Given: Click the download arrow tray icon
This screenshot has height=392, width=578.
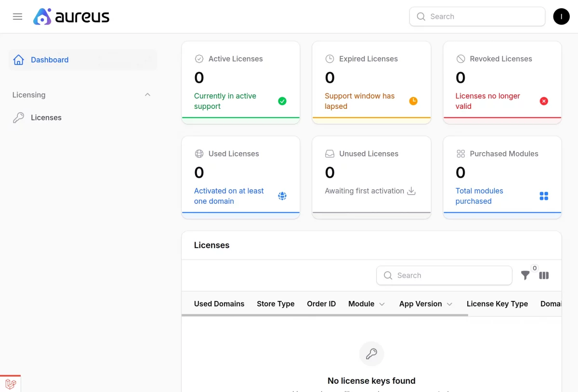Looking at the screenshot, I should 411,191.
